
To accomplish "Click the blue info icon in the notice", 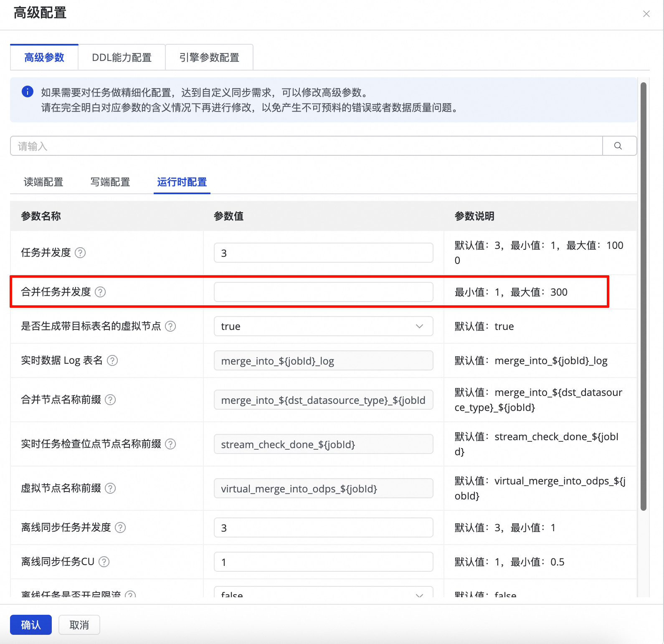I will pos(28,91).
